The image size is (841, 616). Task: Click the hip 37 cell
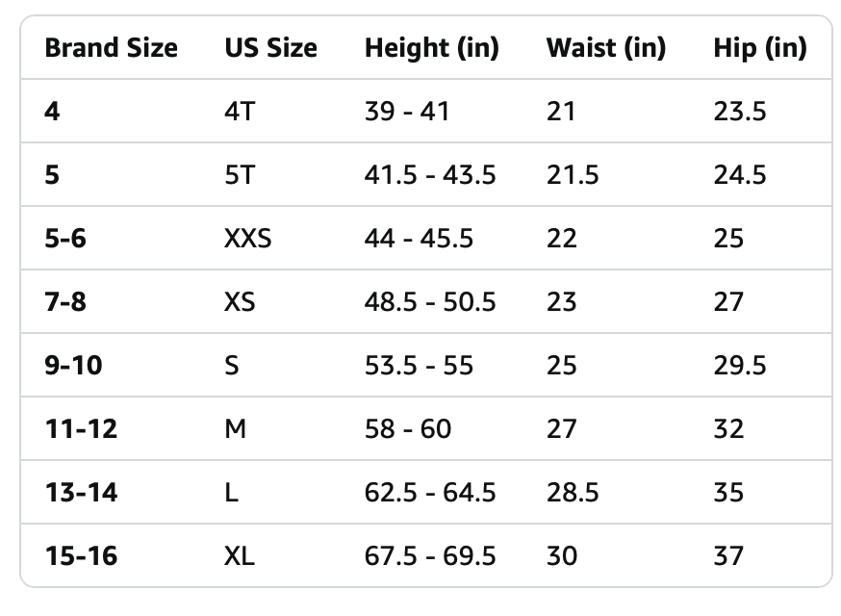pos(728,555)
